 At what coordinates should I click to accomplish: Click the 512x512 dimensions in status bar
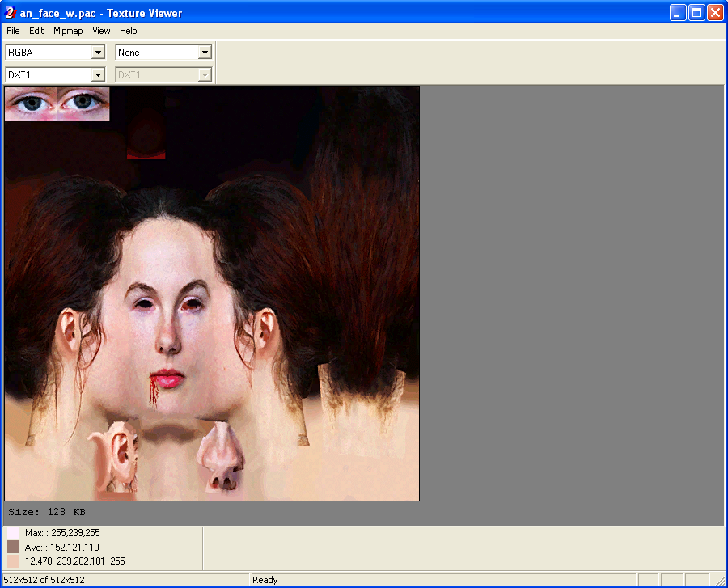point(44,580)
